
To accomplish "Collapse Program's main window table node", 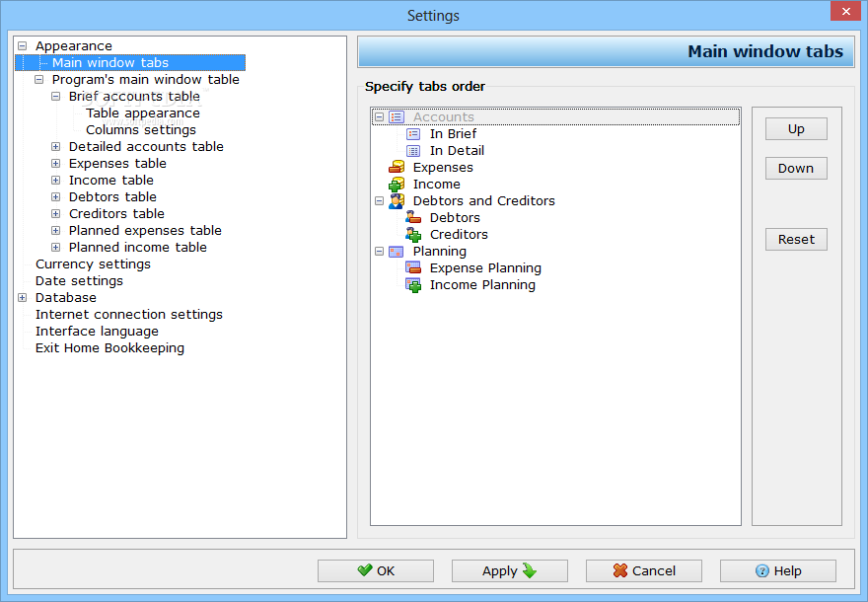I will [x=38, y=80].
